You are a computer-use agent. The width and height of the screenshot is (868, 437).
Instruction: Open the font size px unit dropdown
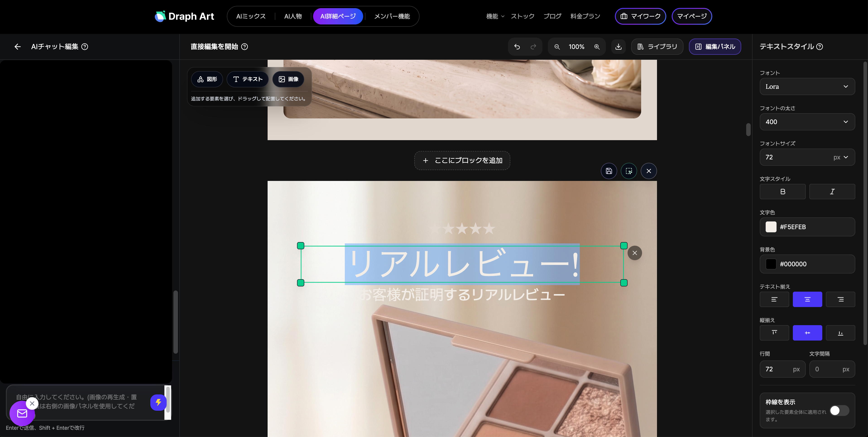pos(841,157)
